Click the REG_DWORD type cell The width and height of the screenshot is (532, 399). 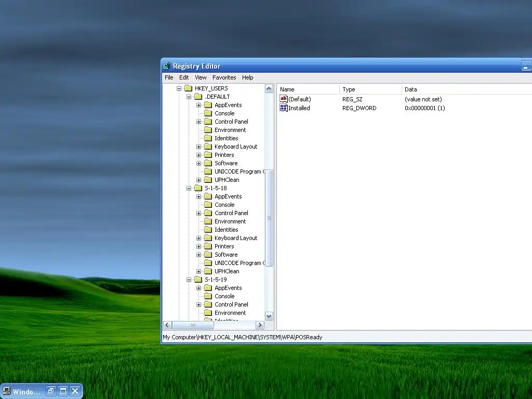pyautogui.click(x=359, y=108)
